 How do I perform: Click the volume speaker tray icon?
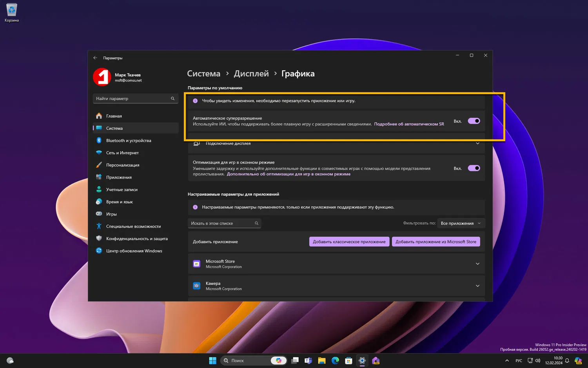[537, 361]
